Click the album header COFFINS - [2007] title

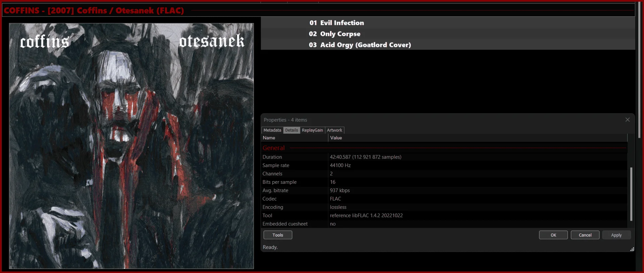click(94, 10)
